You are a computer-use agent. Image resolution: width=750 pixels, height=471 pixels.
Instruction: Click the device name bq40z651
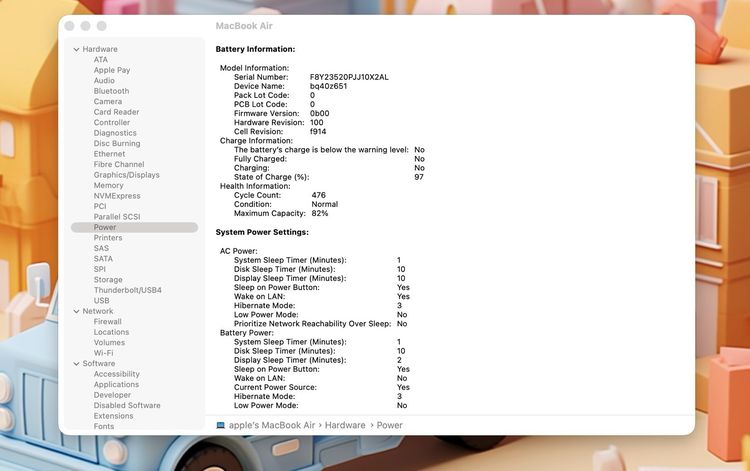tap(329, 87)
